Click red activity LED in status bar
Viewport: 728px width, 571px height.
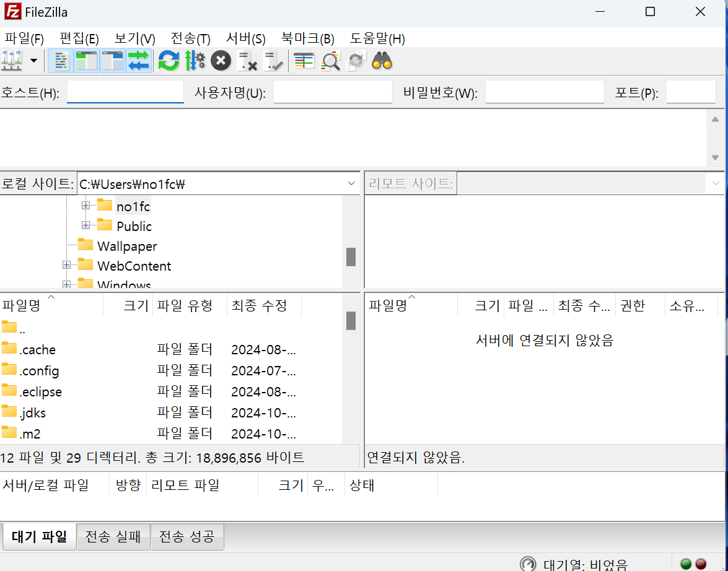click(x=701, y=564)
